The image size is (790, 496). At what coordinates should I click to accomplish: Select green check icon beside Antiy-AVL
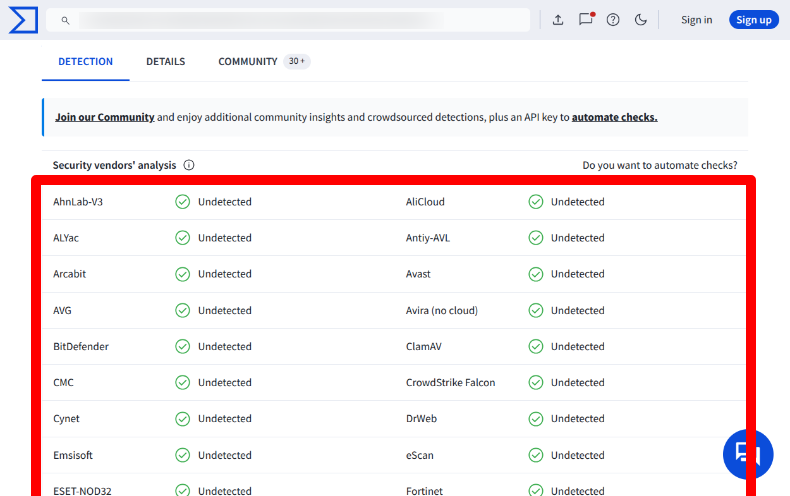(x=536, y=238)
